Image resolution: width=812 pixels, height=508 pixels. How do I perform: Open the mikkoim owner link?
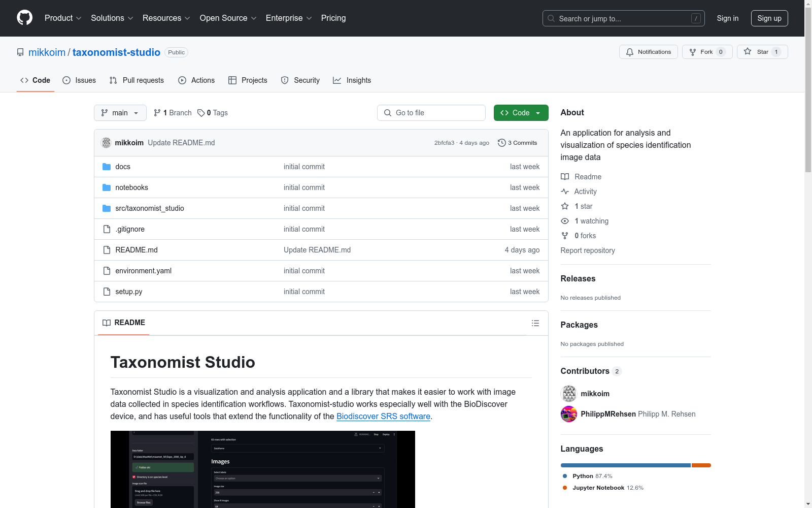(47, 52)
